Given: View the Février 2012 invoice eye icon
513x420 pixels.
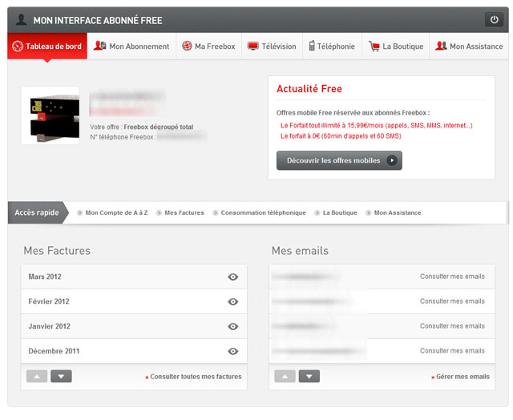Looking at the screenshot, I should coord(233,301).
